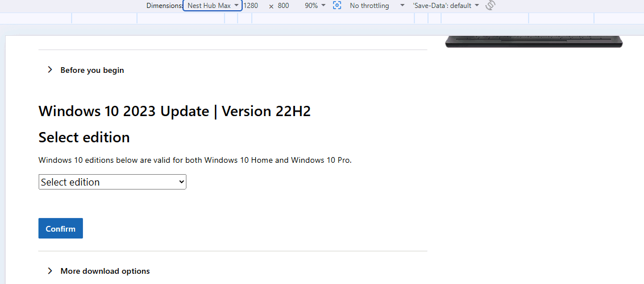Open the Nest Hub Max device dimensions dropdown
644x284 pixels.
pos(212,6)
